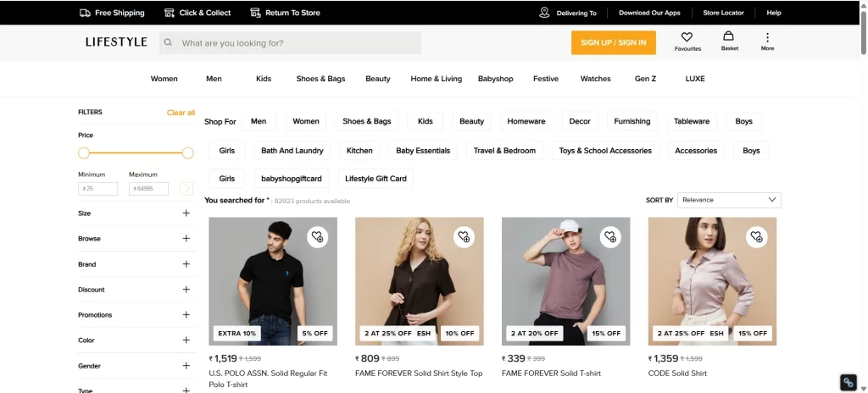Viewport: 868px width, 393px height.
Task: Expand the Size filter
Action: coord(186,213)
